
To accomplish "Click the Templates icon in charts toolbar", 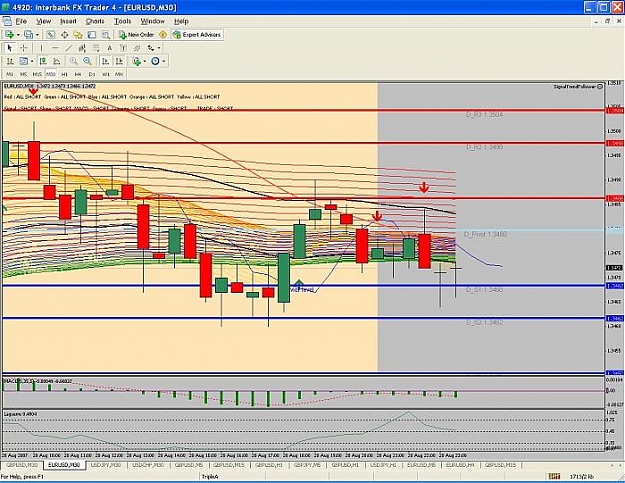I will 24,61.
